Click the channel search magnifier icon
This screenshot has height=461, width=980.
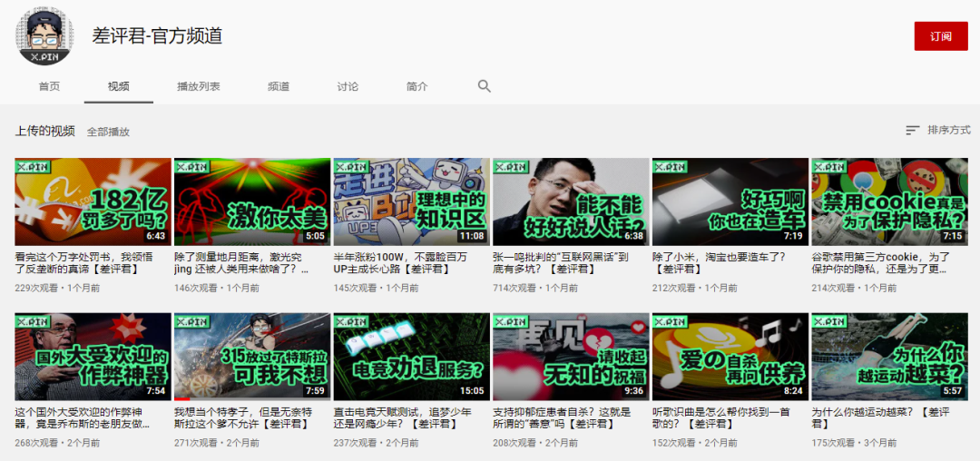point(485,86)
